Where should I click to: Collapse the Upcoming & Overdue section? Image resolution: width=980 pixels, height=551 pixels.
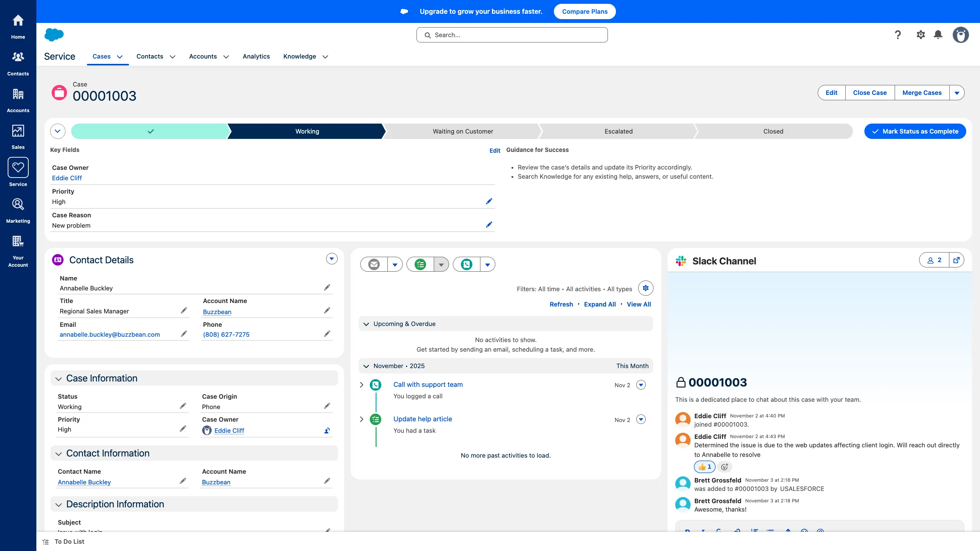[366, 323]
